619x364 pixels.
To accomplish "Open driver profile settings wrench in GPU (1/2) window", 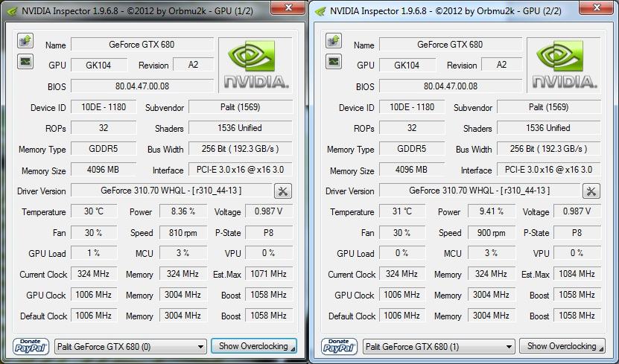I will 283,191.
